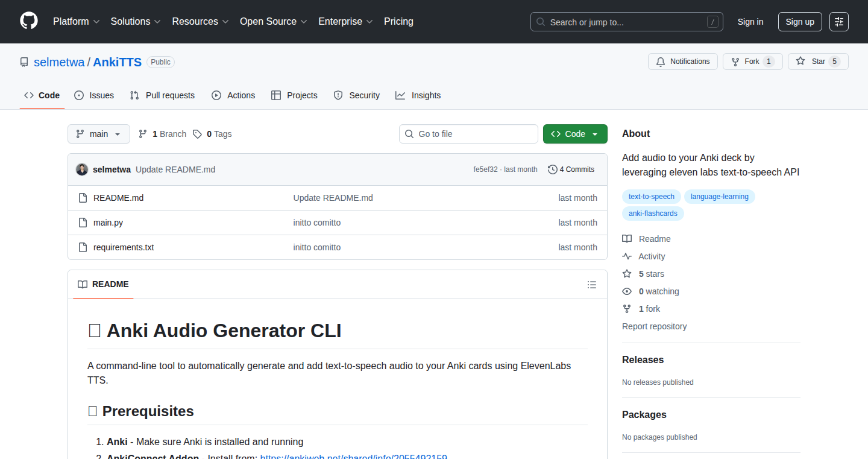Viewport: 868px width, 459px height.
Task: Click the README outline list icon
Action: point(592,285)
